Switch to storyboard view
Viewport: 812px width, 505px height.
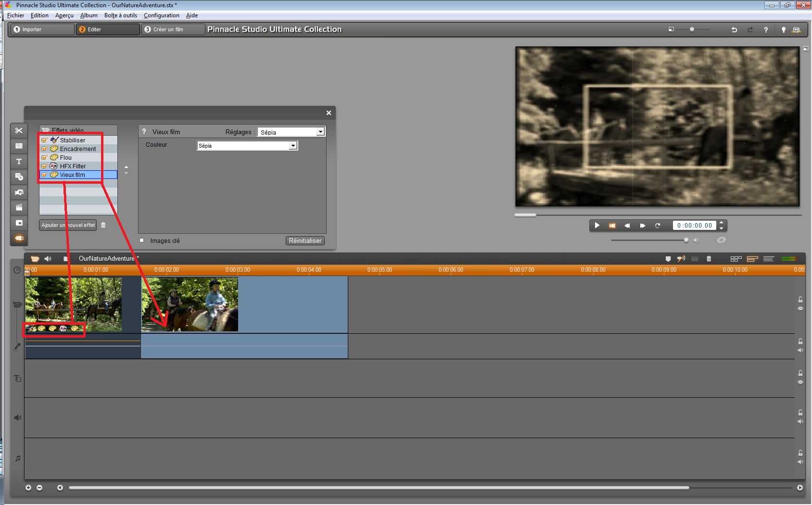pos(736,259)
